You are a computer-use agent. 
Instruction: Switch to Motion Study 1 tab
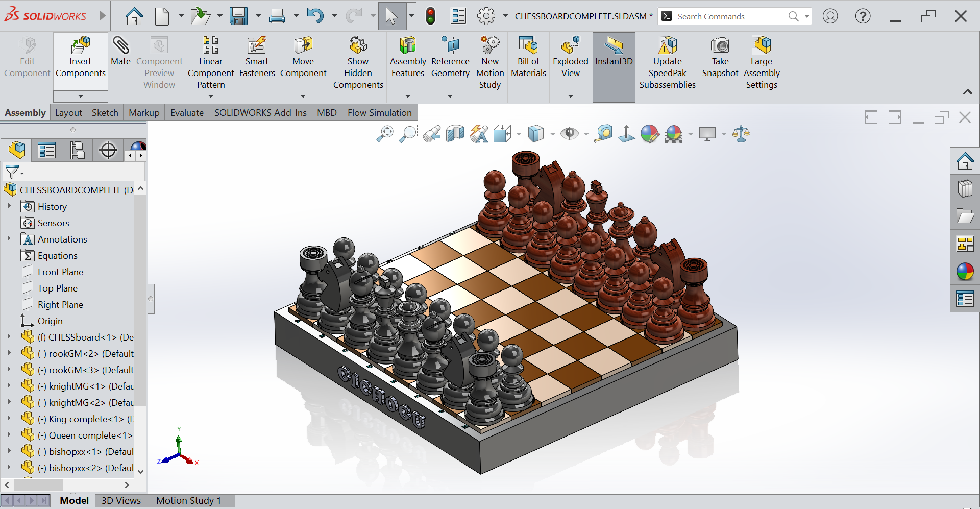pos(189,501)
